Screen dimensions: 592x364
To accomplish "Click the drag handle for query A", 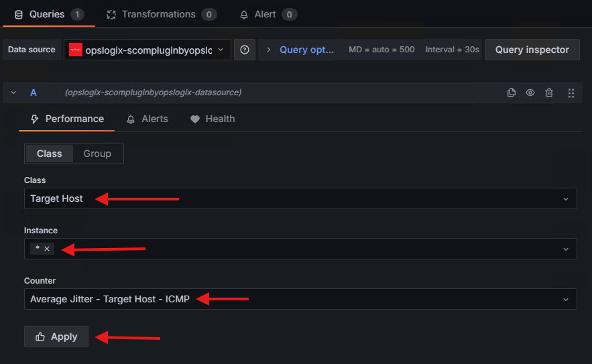I will 571,93.
